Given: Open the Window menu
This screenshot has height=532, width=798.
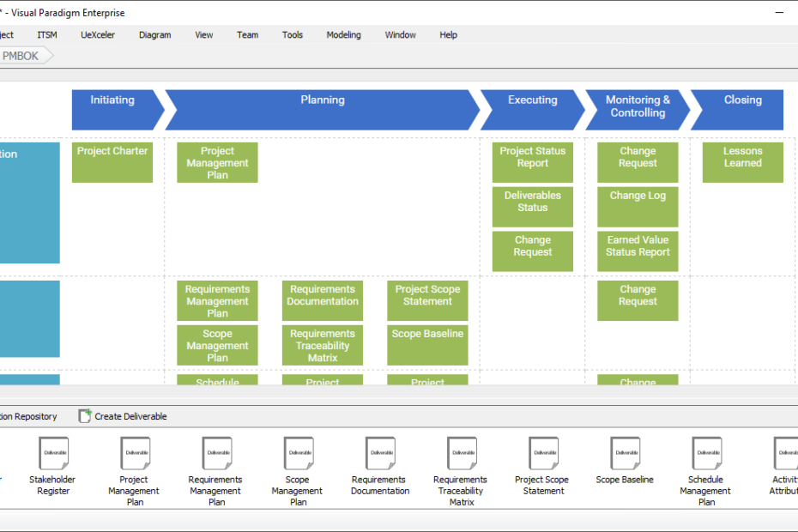Looking at the screenshot, I should point(400,34).
